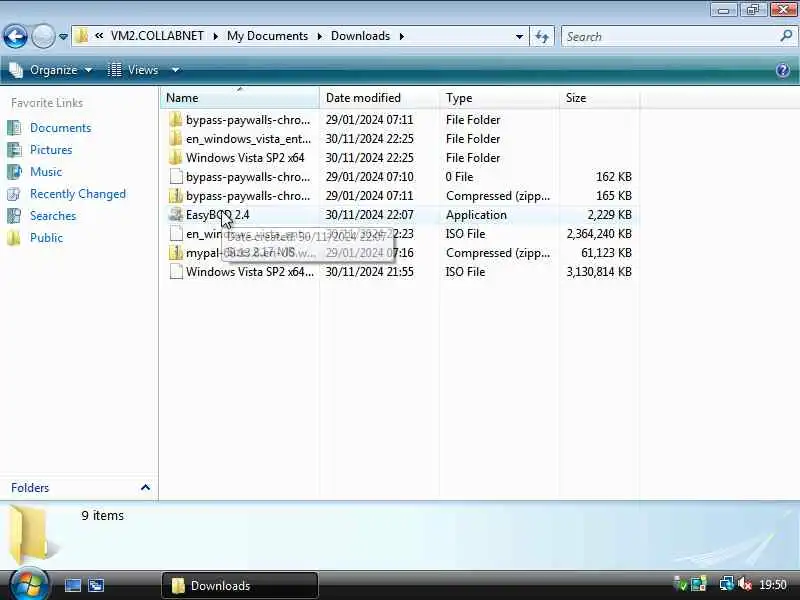Click the 9 items details pane text
Image resolution: width=800 pixels, height=600 pixels.
(103, 516)
